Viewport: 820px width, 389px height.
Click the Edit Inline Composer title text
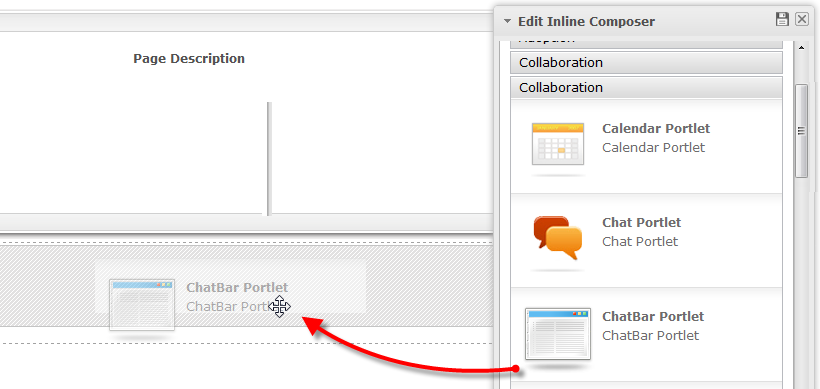click(586, 21)
